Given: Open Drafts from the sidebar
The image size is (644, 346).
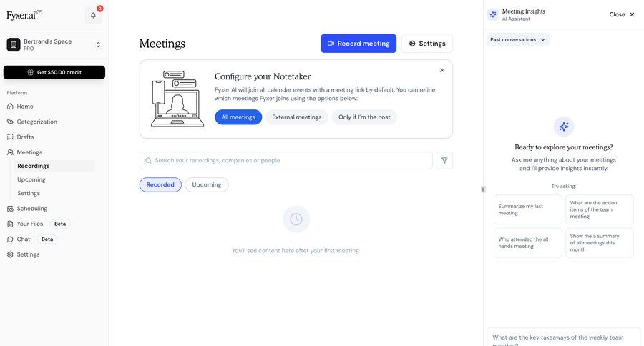Looking at the screenshot, I should (x=26, y=137).
